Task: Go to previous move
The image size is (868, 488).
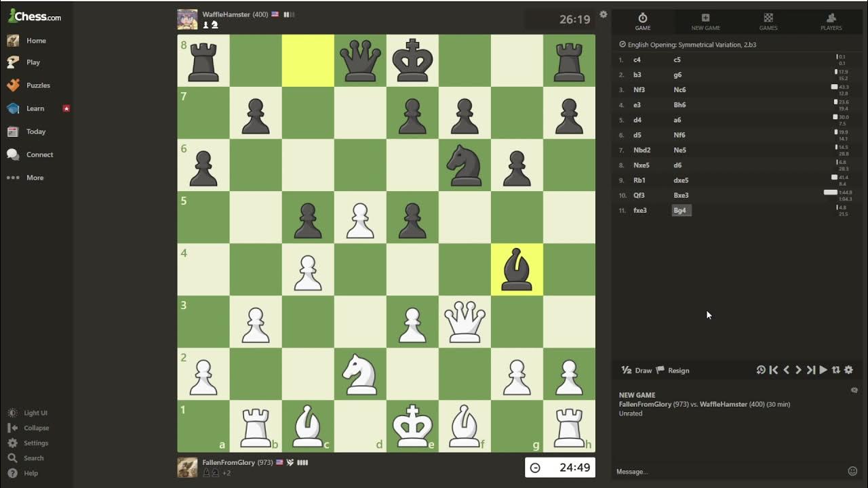Action: [x=786, y=370]
